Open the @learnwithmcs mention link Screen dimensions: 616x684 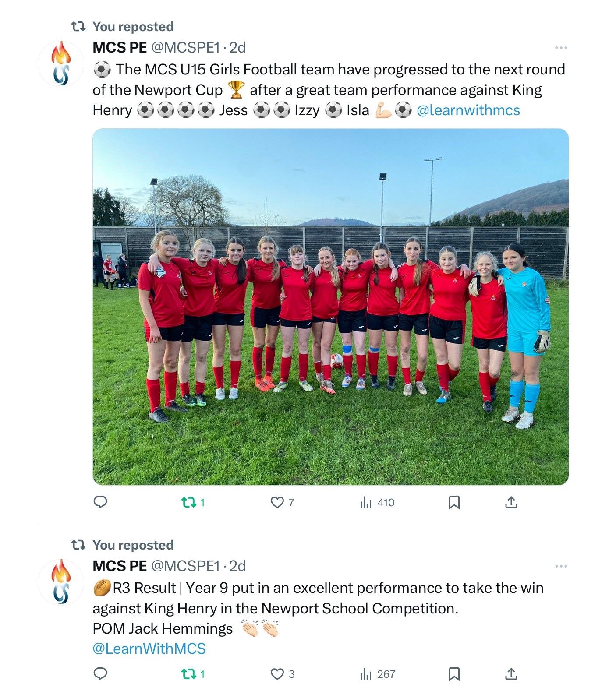[x=468, y=110]
